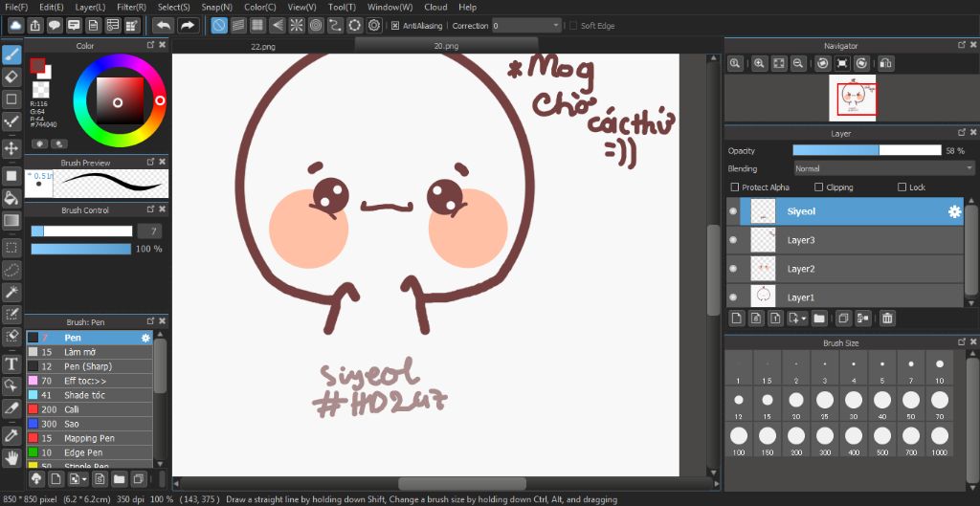Screen dimensions: 980x506
Task: Enable the concentric circle snap icon
Action: 316,26
